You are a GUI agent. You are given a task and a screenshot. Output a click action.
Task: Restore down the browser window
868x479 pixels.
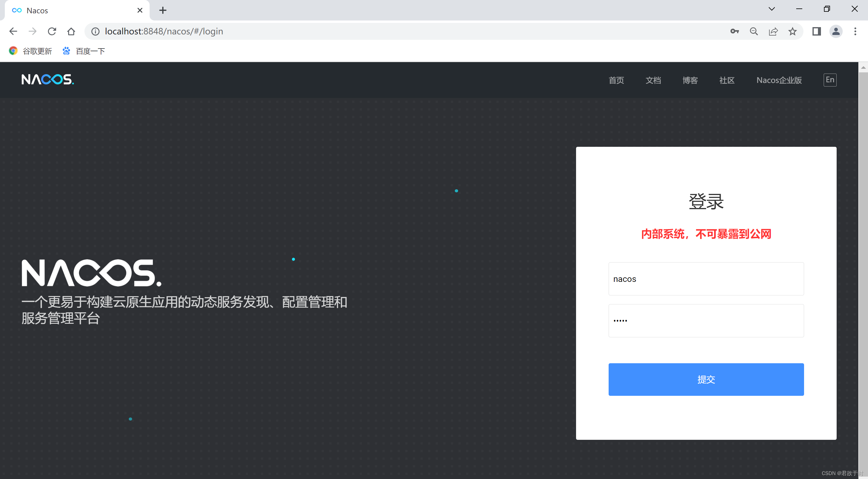[x=827, y=9]
